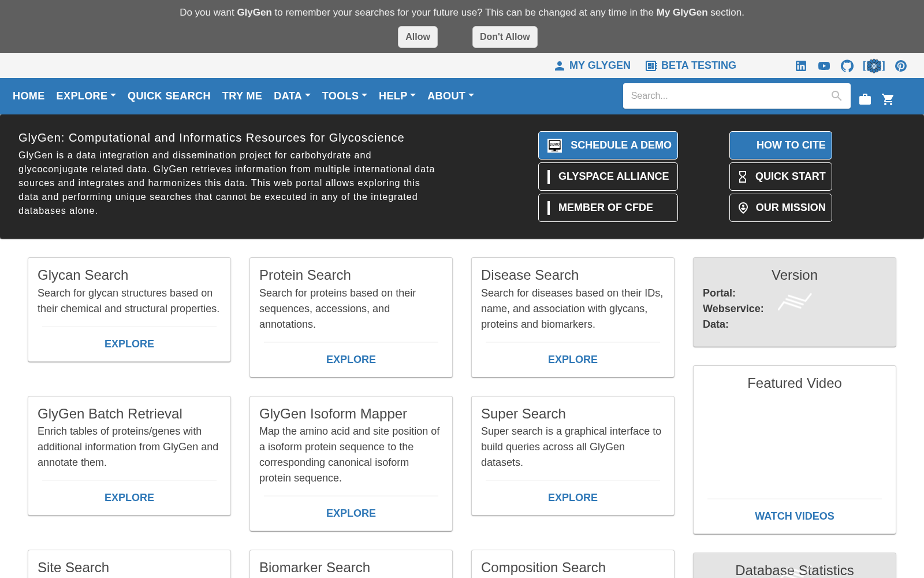Click the Biomarker Search card title
The height and width of the screenshot is (578, 924).
pos(315,568)
